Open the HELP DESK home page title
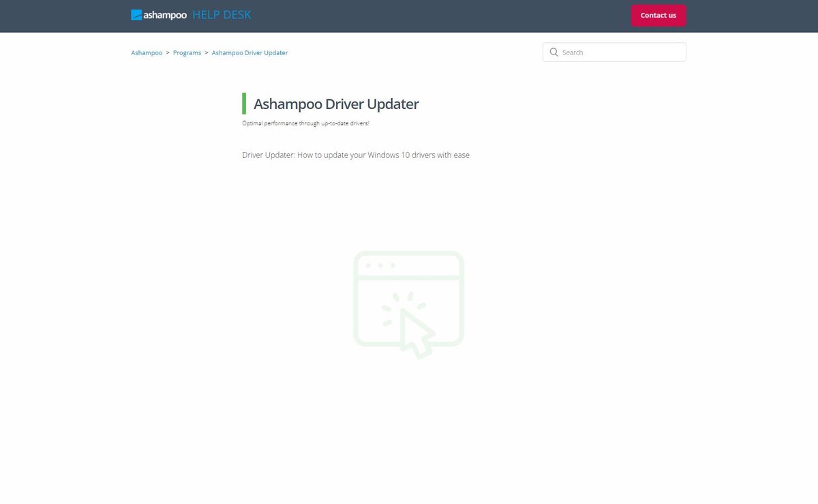 [x=221, y=14]
